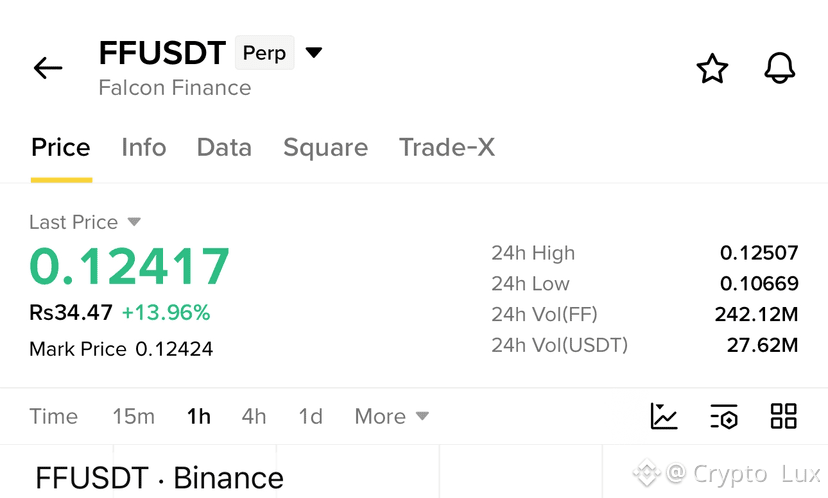Add FFUSDT to favorites with star
This screenshot has width=828, height=498.
[712, 68]
